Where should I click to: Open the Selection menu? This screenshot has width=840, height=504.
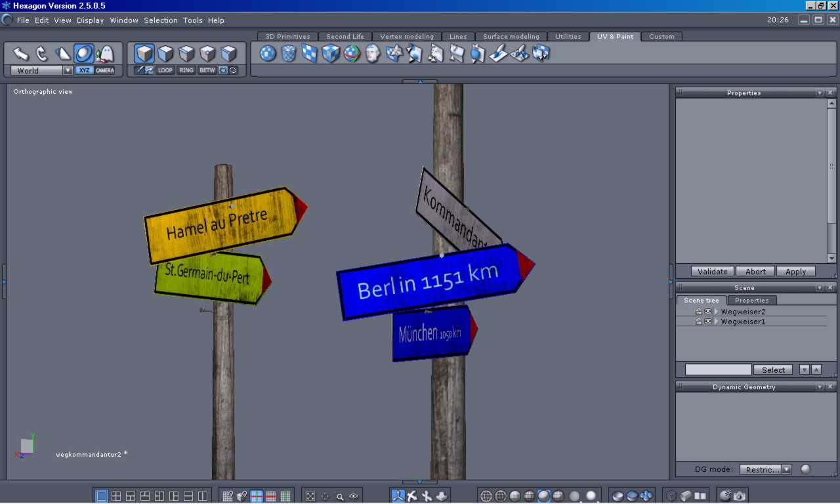[161, 20]
